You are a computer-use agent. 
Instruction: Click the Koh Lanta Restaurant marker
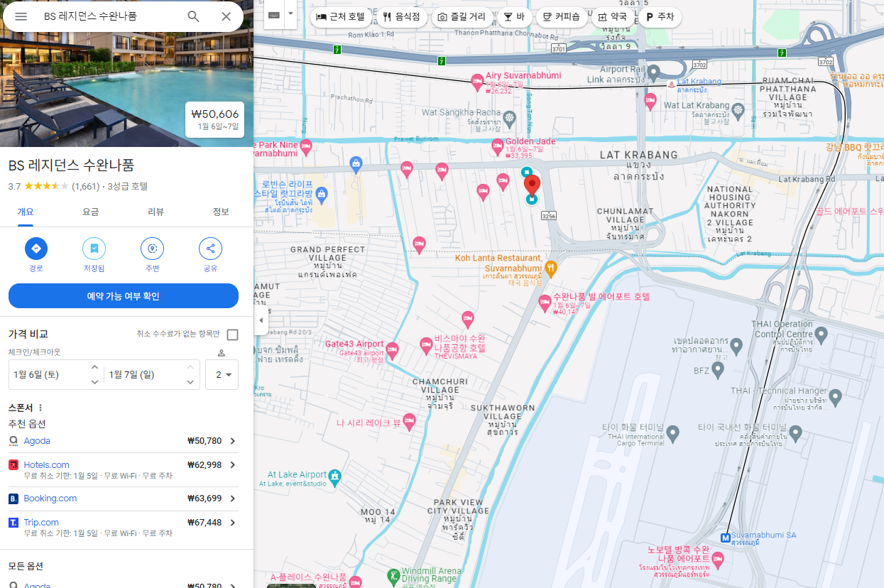point(550,268)
